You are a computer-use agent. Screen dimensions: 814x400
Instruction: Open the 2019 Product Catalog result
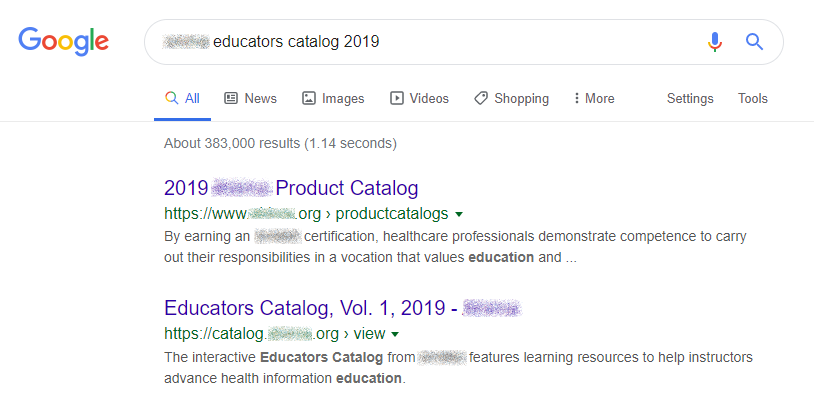290,188
